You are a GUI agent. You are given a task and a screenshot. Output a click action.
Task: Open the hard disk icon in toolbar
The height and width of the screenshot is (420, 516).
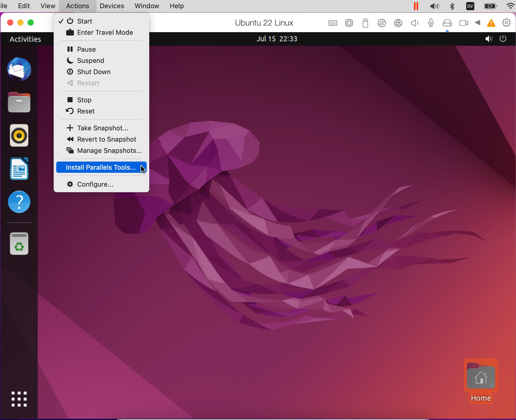point(447,23)
